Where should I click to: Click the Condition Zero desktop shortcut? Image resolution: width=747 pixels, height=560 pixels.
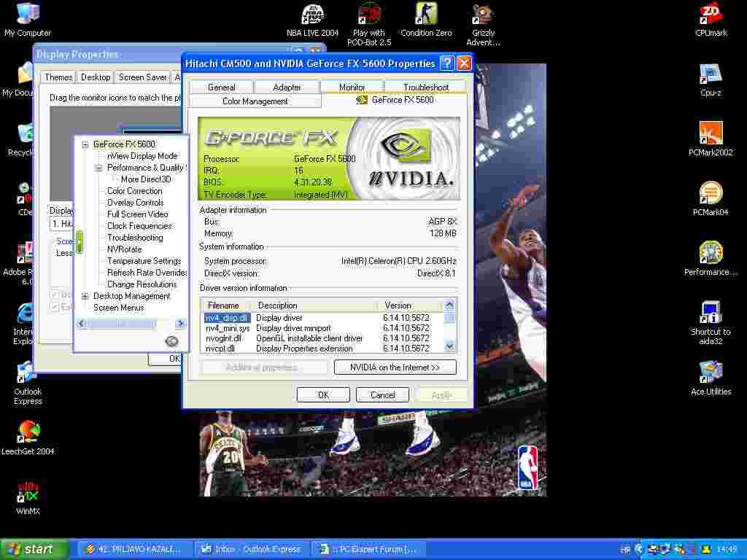[x=426, y=15]
